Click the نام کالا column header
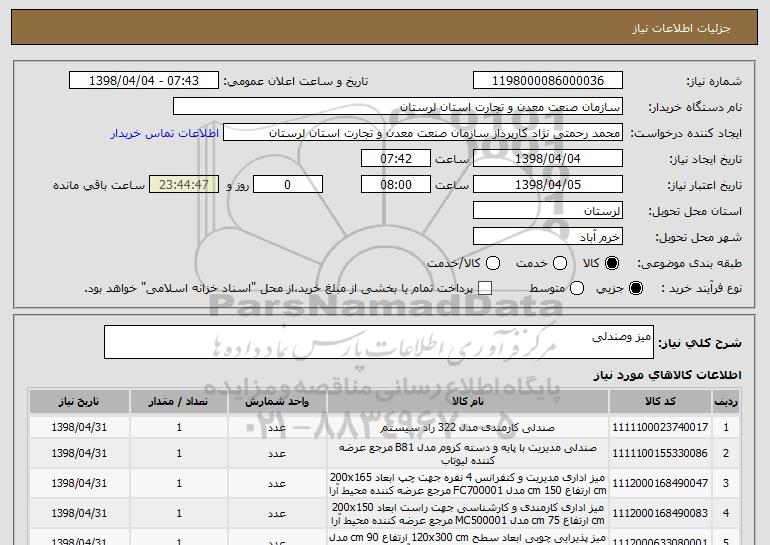Viewport: 770px width, 545px height. point(468,402)
